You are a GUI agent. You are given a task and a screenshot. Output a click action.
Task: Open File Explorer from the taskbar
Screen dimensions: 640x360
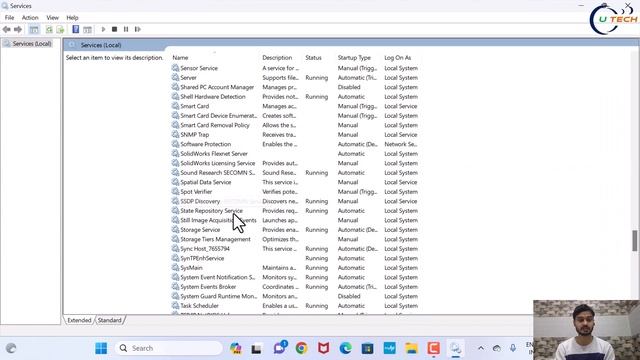pos(411,348)
